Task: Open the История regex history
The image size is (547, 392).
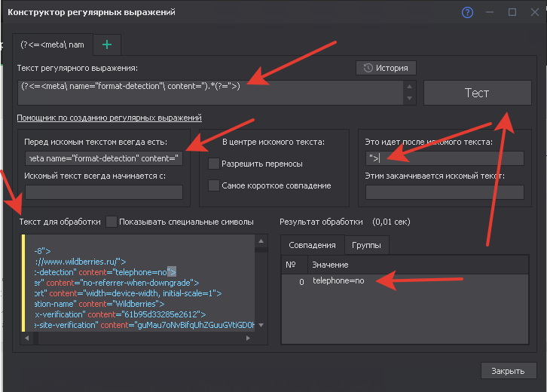Action: [x=385, y=68]
